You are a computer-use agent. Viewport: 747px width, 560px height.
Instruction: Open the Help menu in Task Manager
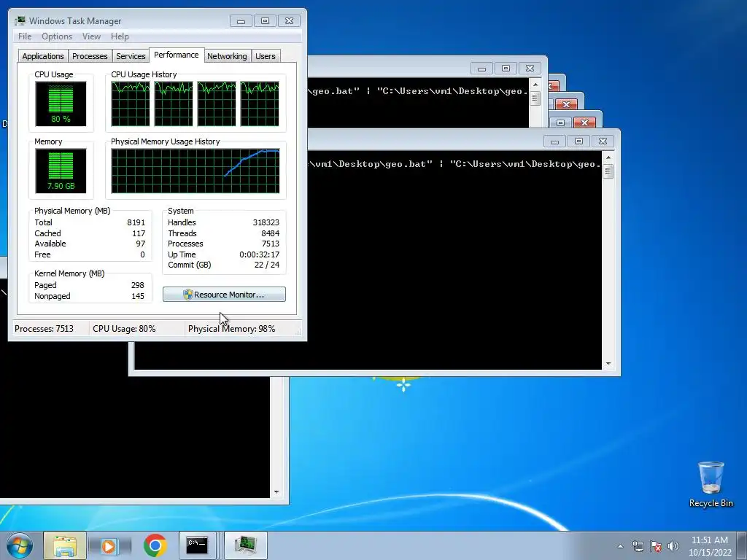tap(120, 36)
